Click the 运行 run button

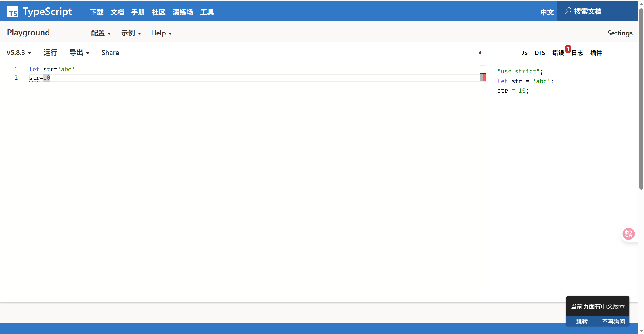(x=50, y=53)
